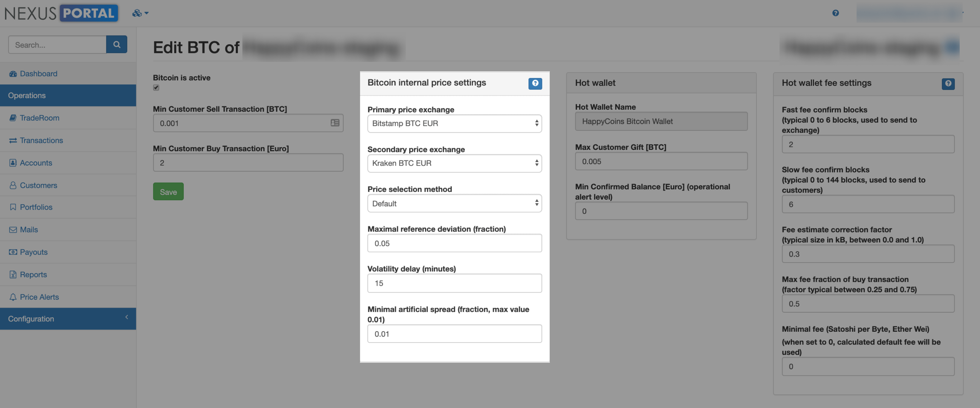Click the Hot wallet fee settings help icon

click(x=948, y=84)
